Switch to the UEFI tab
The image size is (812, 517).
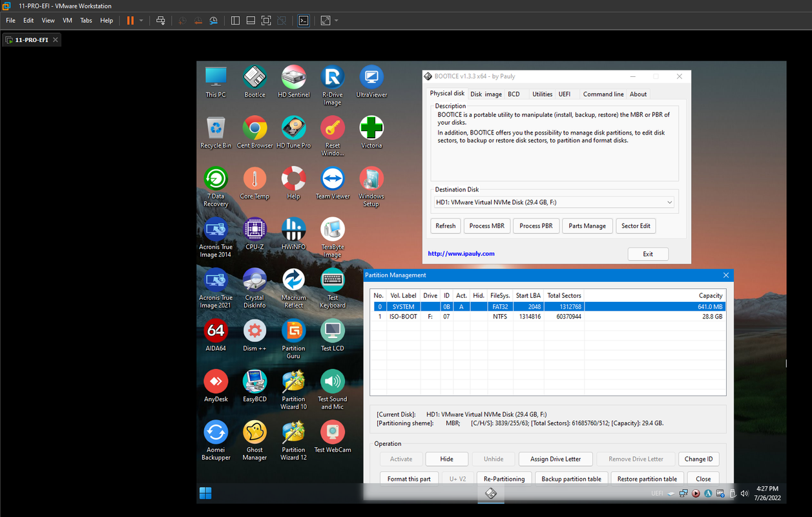click(x=565, y=94)
